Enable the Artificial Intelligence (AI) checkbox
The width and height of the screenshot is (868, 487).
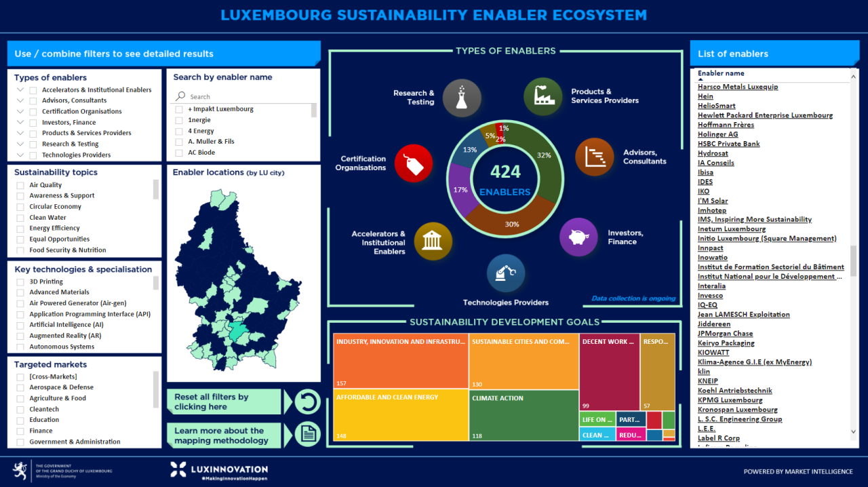[x=20, y=325]
